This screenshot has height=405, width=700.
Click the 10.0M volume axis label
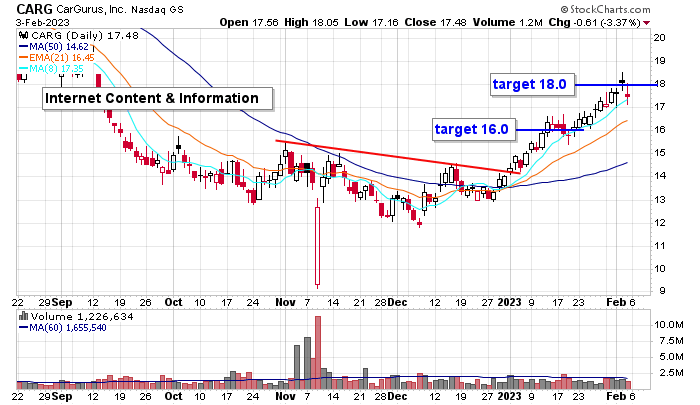(669, 325)
